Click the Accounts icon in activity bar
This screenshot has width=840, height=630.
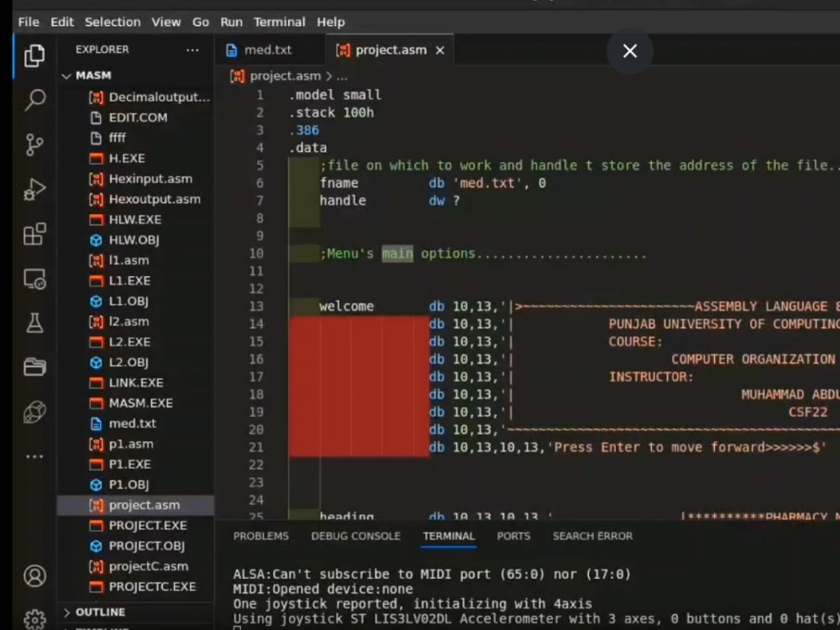pos(34,576)
